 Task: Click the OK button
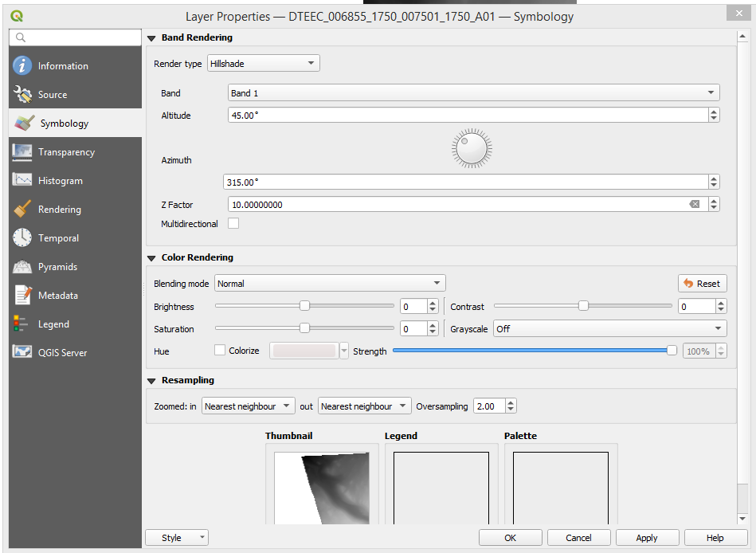(510, 538)
